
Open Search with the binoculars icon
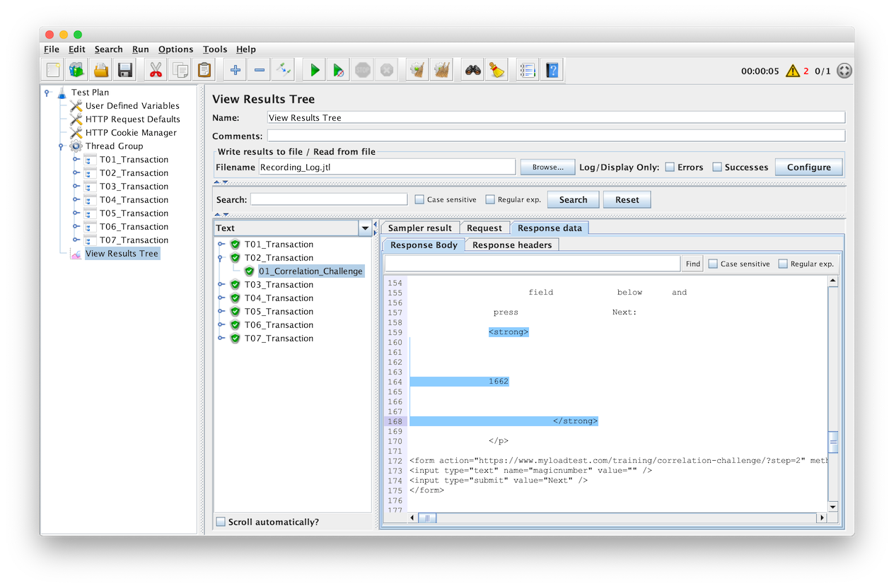click(x=473, y=70)
